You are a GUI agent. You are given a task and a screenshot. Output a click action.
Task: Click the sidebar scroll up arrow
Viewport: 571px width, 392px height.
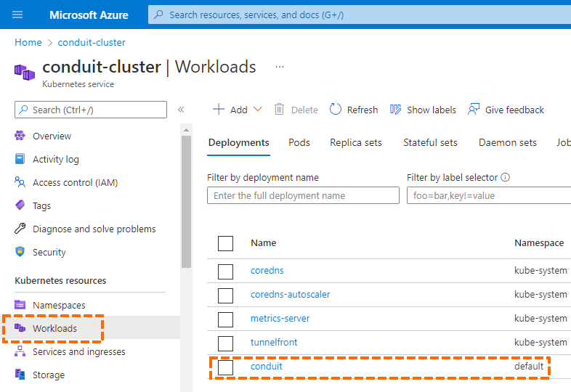point(186,130)
